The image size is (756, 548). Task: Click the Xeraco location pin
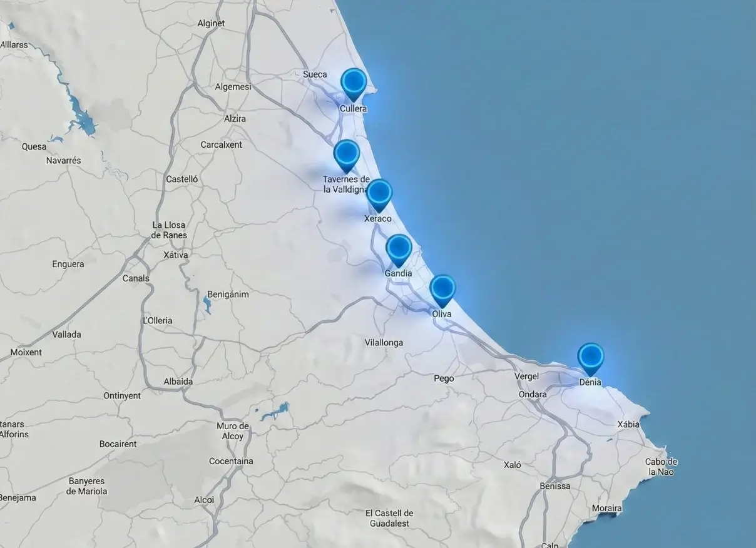point(379,193)
